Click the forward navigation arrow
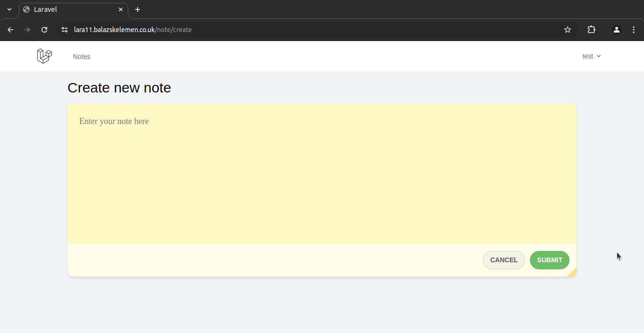 click(27, 30)
